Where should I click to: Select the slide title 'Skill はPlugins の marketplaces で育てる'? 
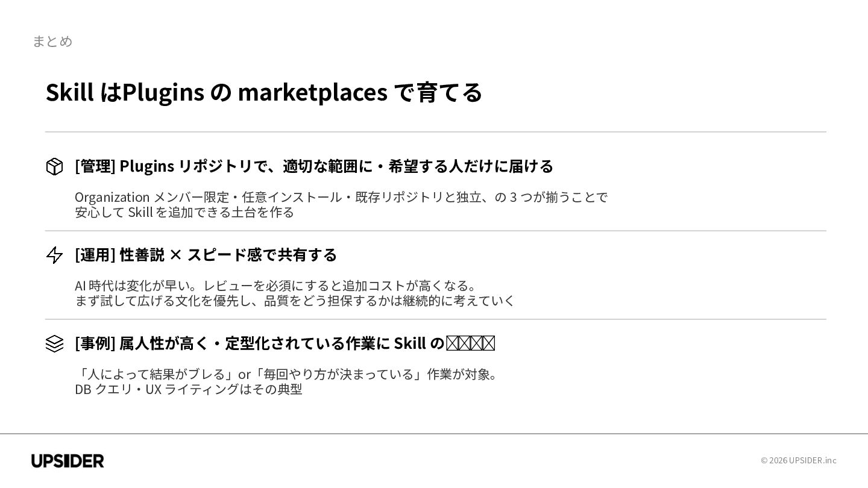coord(264,92)
